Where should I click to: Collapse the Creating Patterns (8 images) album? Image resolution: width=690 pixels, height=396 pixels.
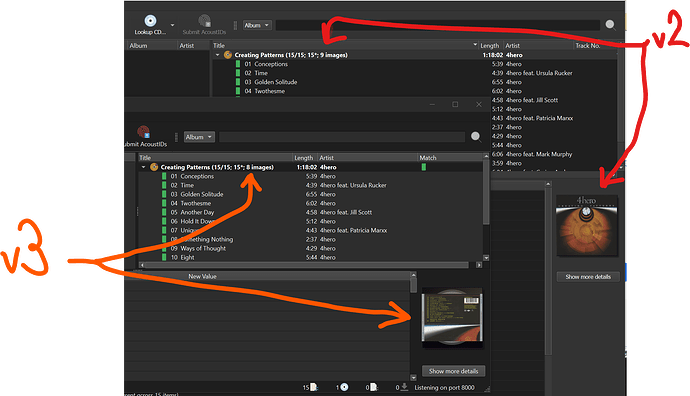(x=143, y=167)
